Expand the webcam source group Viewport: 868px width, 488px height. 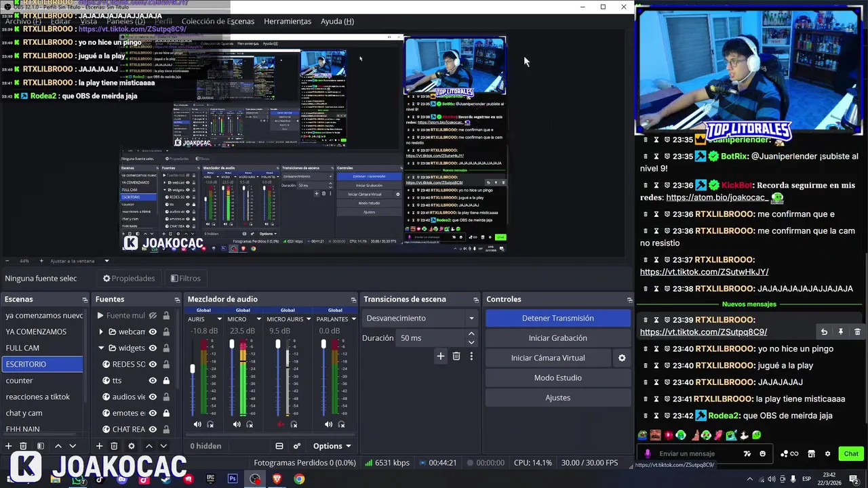tap(101, 331)
